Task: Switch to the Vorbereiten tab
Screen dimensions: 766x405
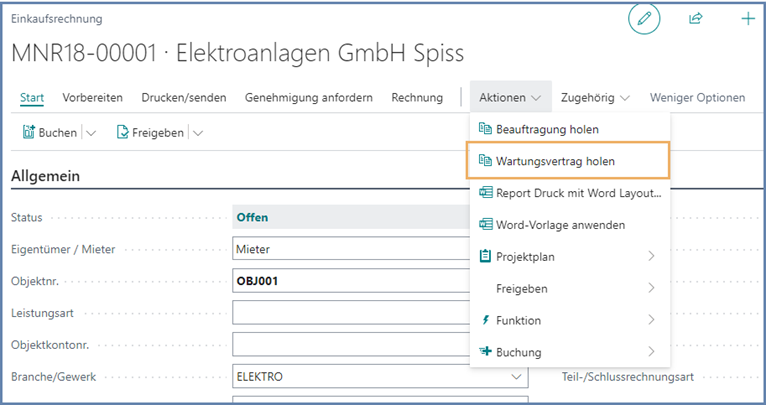Action: pyautogui.click(x=92, y=98)
